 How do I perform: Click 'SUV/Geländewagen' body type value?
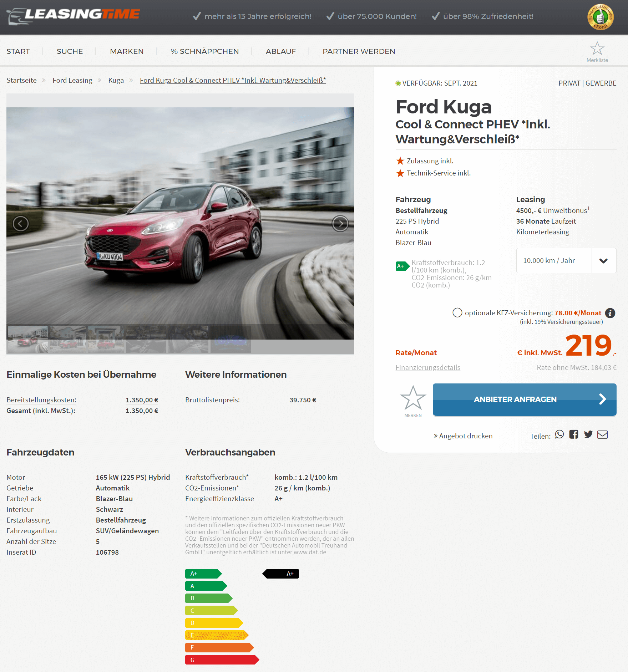(127, 531)
